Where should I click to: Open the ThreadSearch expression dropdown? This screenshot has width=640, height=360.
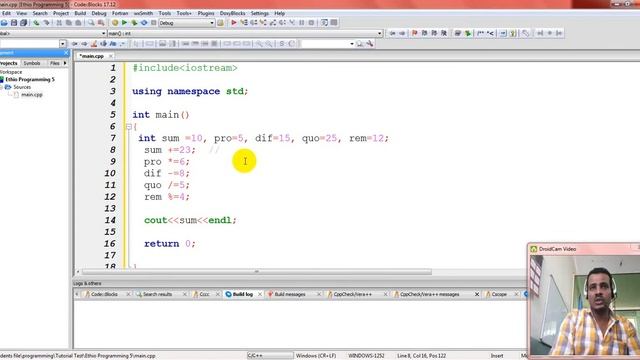(x=351, y=44)
